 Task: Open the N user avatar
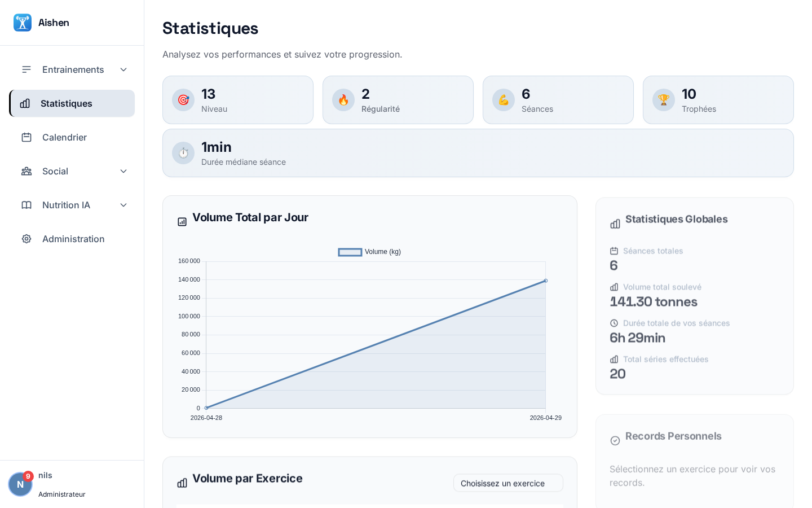tap(20, 484)
